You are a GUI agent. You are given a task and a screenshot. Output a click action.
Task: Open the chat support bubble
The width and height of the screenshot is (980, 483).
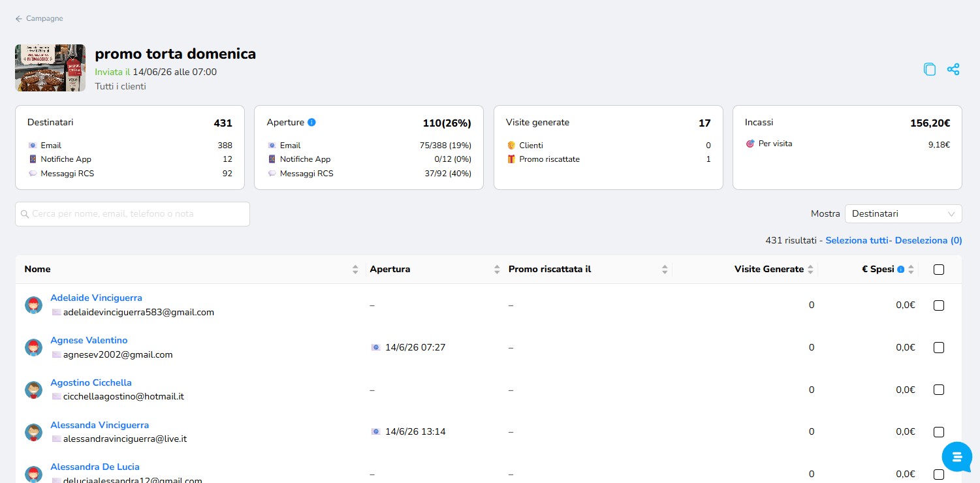(x=957, y=456)
